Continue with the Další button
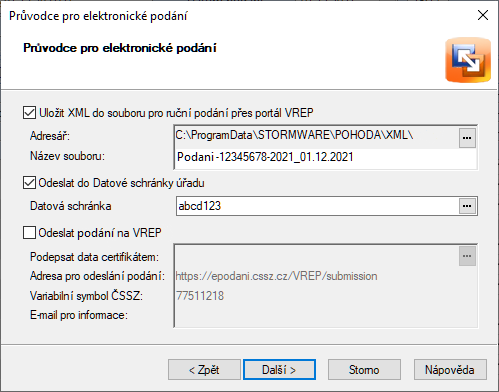 coord(279,369)
